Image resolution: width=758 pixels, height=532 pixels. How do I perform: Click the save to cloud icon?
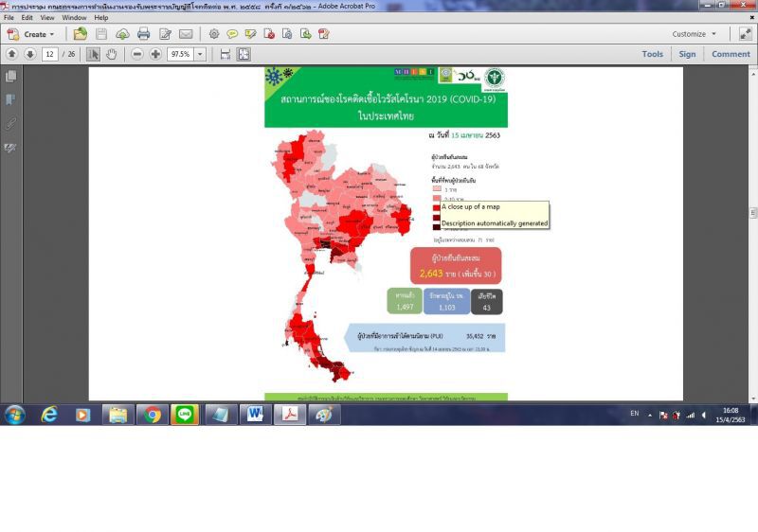point(123,34)
